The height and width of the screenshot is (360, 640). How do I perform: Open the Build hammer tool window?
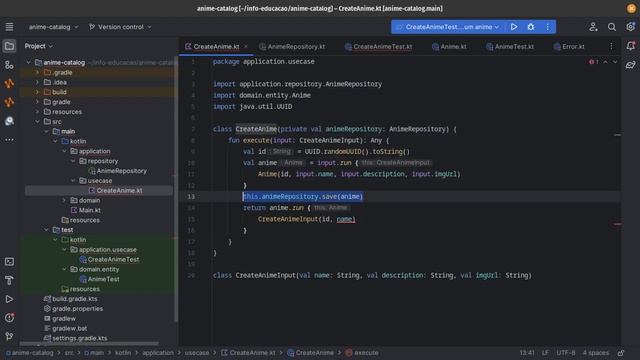coord(9,280)
